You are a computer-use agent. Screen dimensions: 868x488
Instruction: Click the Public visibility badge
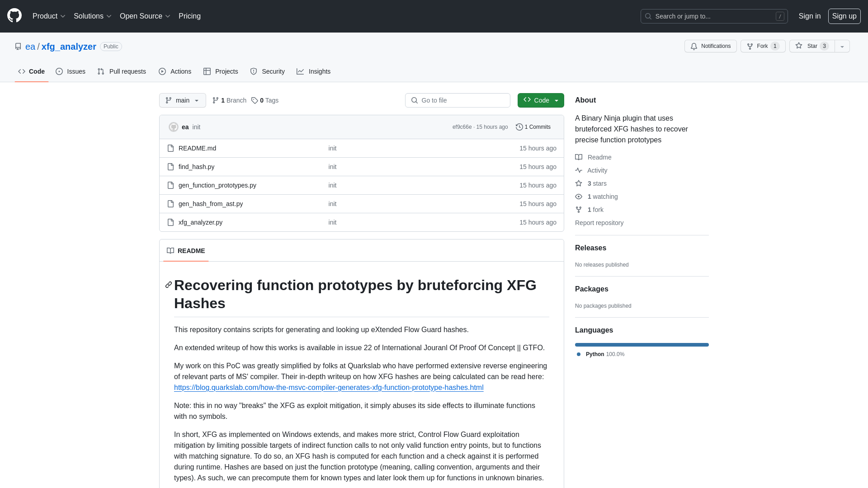pyautogui.click(x=111, y=47)
